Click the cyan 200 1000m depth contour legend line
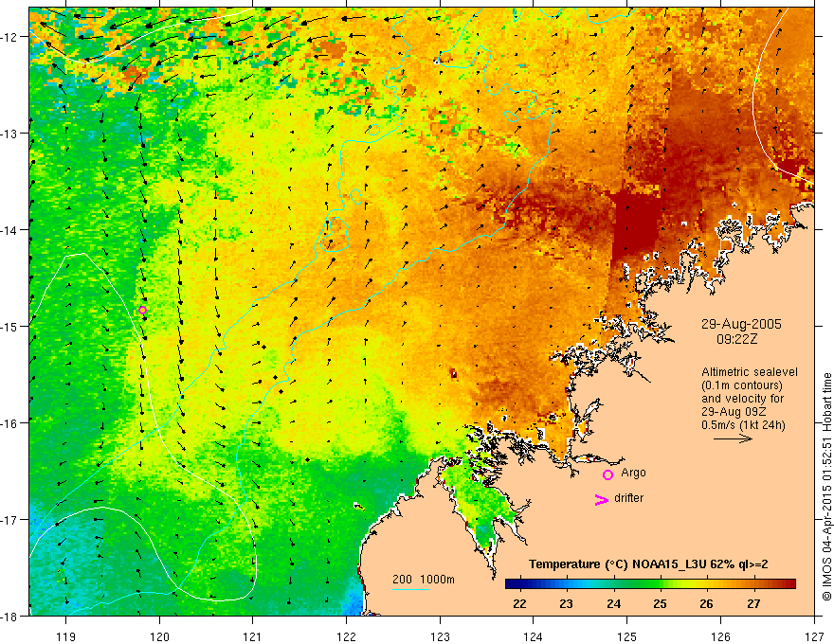834x644 pixels. 411,589
